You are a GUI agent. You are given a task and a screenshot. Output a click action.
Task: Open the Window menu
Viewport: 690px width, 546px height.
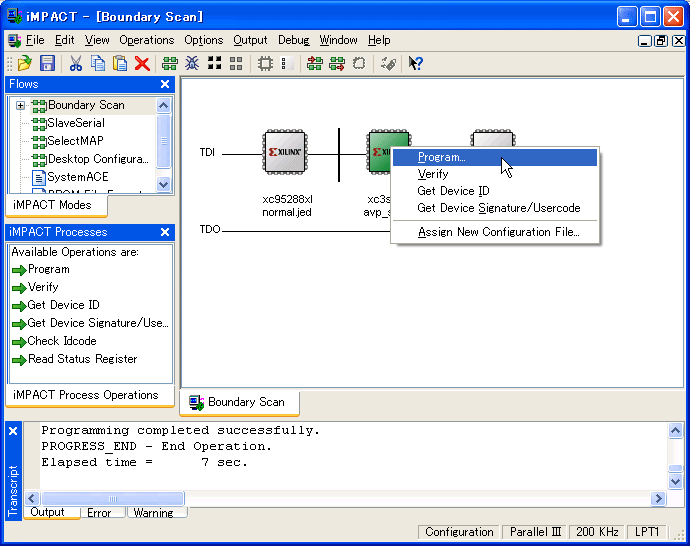pos(338,40)
